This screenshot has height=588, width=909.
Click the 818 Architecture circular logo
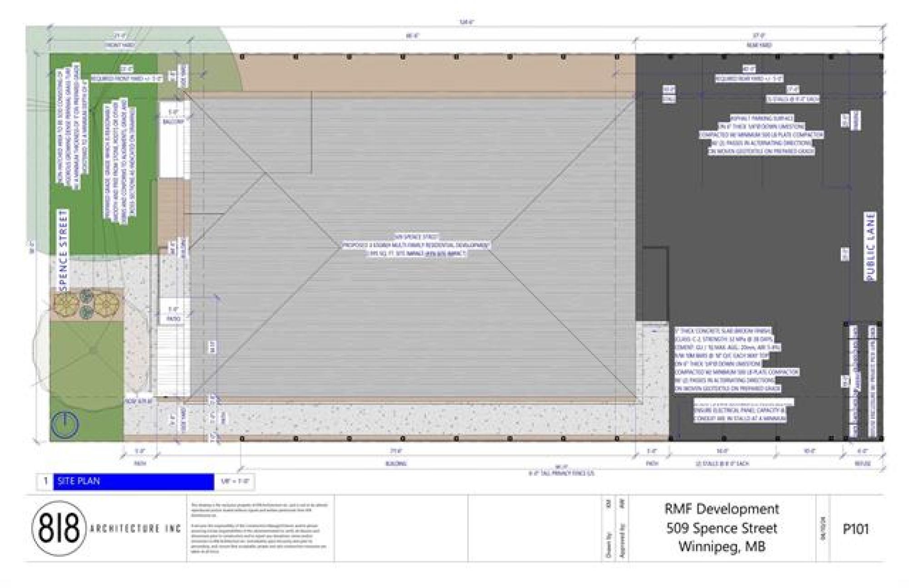[x=59, y=528]
